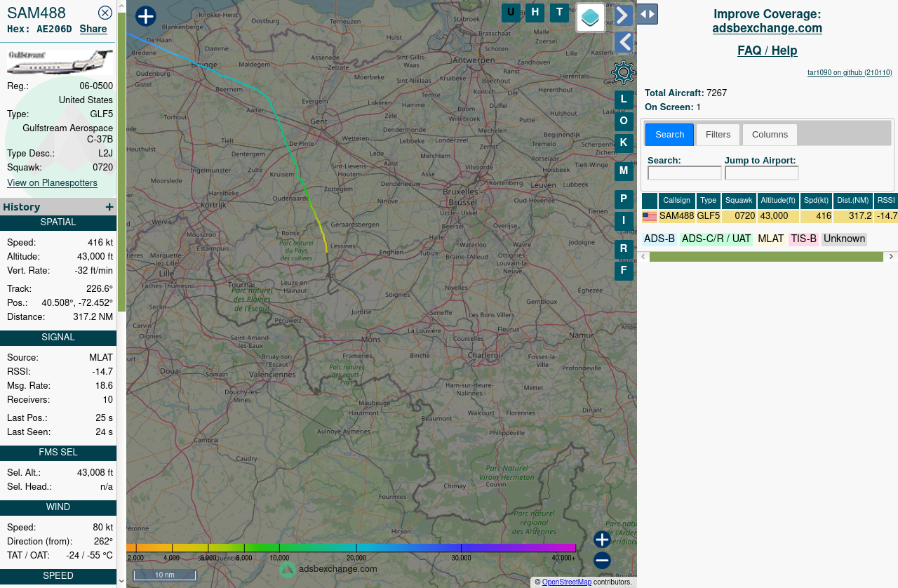Screen dimensions: 898x588
Task: Open tar1090 on github link
Action: pyautogui.click(x=850, y=72)
